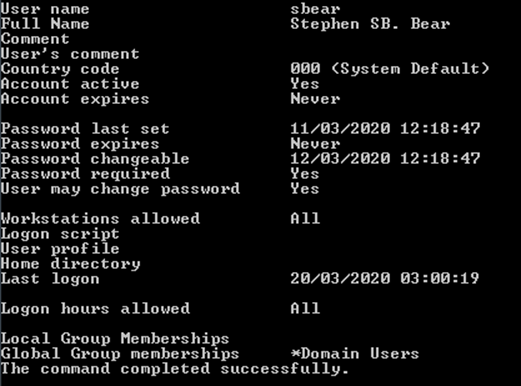The image size is (521, 386).
Task: Click the username value sbear
Action: coord(315,9)
